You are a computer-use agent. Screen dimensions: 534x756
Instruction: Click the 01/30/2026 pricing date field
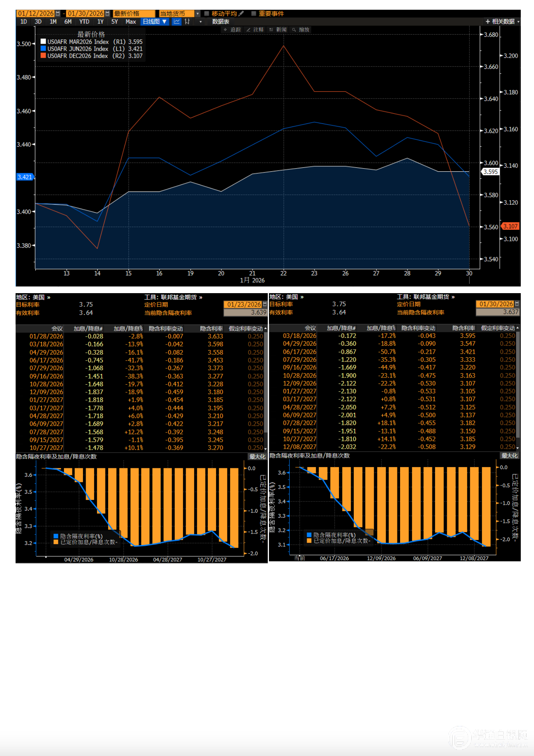click(x=495, y=304)
